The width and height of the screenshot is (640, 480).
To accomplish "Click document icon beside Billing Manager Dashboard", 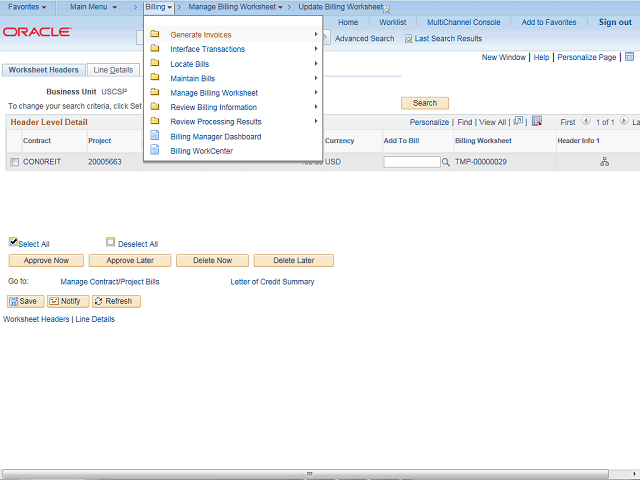I will tap(155, 135).
